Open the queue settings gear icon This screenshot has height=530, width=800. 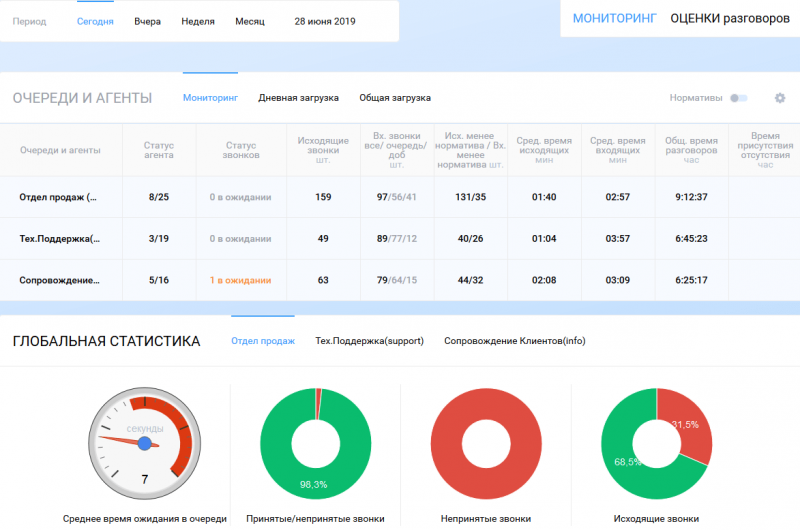[x=780, y=98]
